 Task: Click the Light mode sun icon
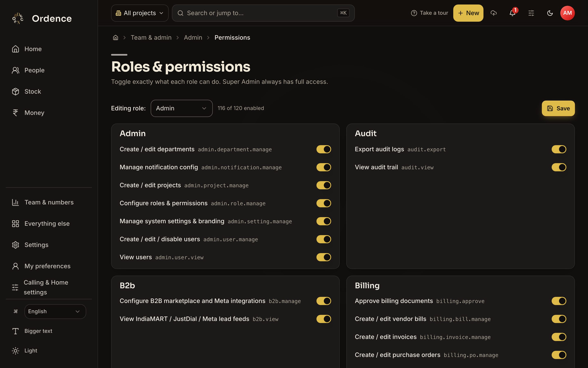(16, 350)
